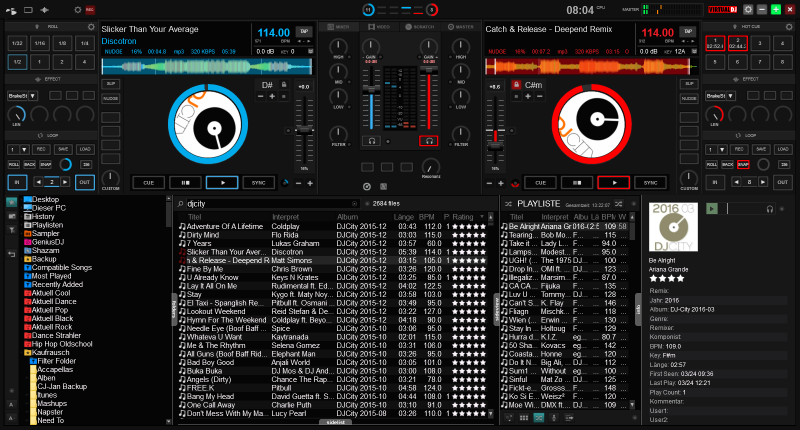This screenshot has width=800, height=430.
Task: Lower right deck pitch with minus button
Action: tap(490, 183)
